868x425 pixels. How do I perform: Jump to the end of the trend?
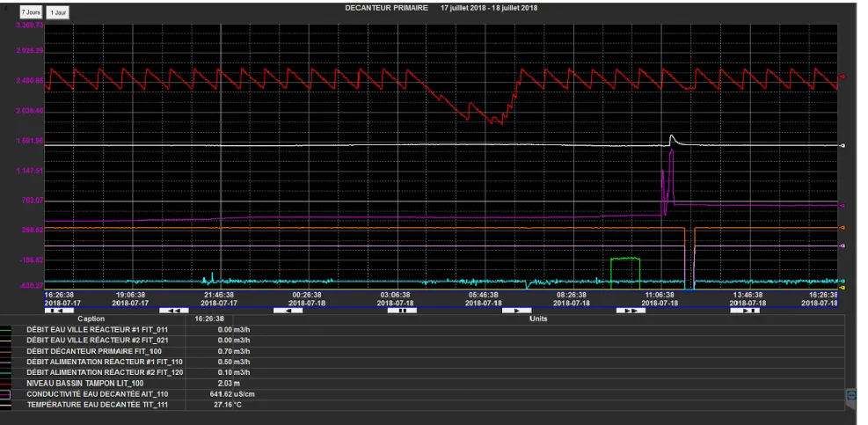click(x=745, y=311)
